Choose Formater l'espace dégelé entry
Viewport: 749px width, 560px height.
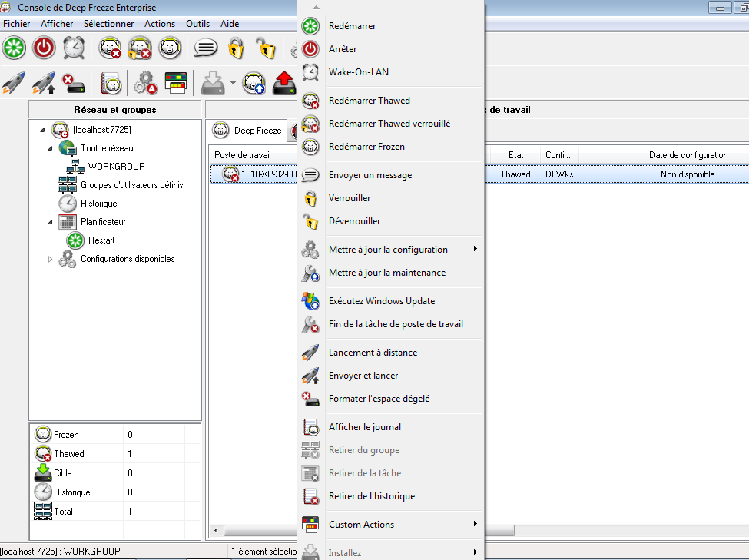pos(391,399)
